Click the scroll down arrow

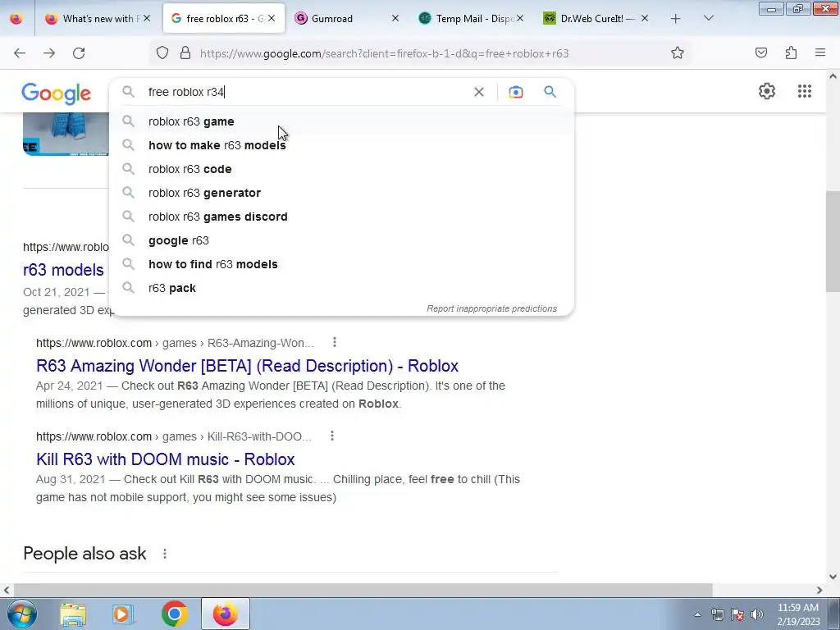833,577
